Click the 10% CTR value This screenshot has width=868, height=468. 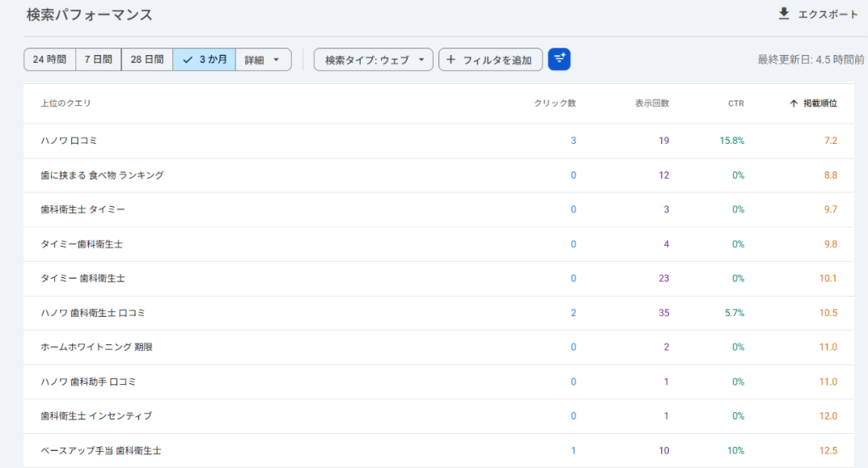tap(736, 451)
